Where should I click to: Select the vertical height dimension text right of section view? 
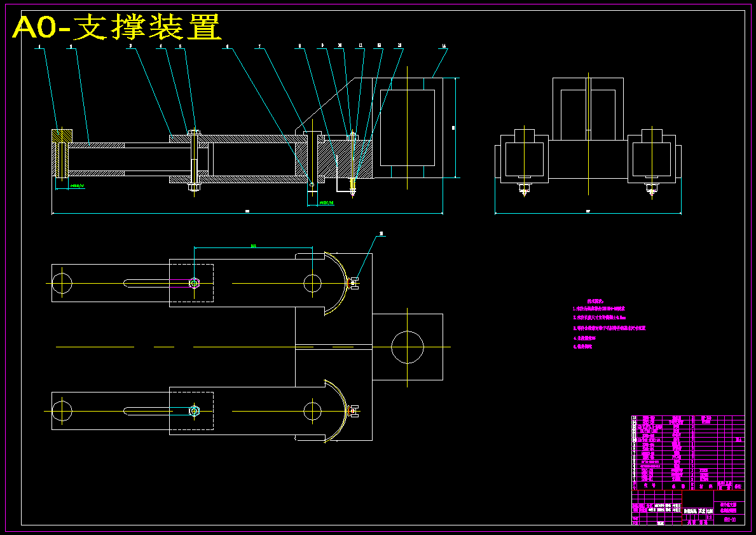(x=454, y=128)
